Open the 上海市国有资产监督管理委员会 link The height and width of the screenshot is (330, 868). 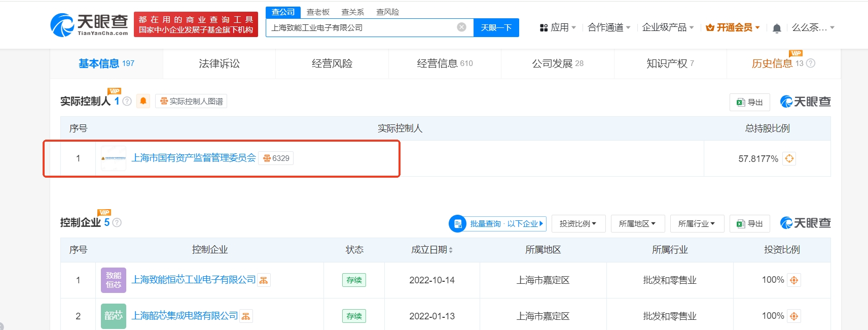click(x=194, y=158)
